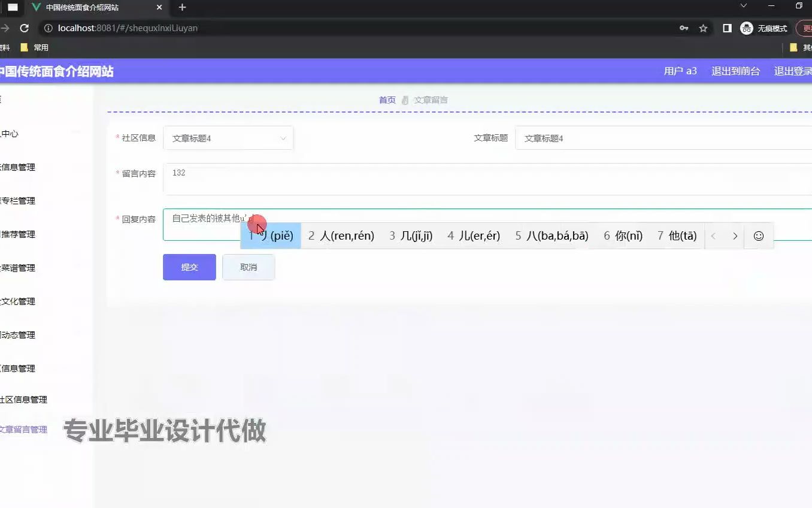
Task: Select IME candidate 4 儿
Action: [474, 236]
